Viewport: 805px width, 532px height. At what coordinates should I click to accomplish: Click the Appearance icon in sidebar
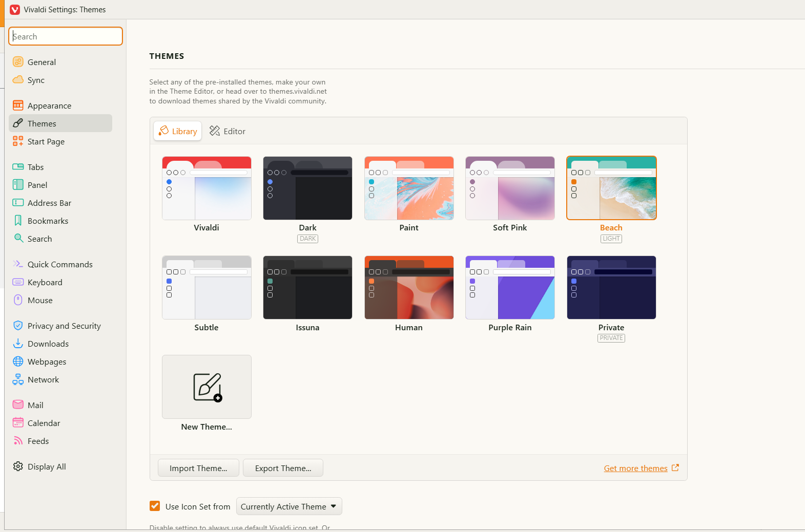coord(18,105)
